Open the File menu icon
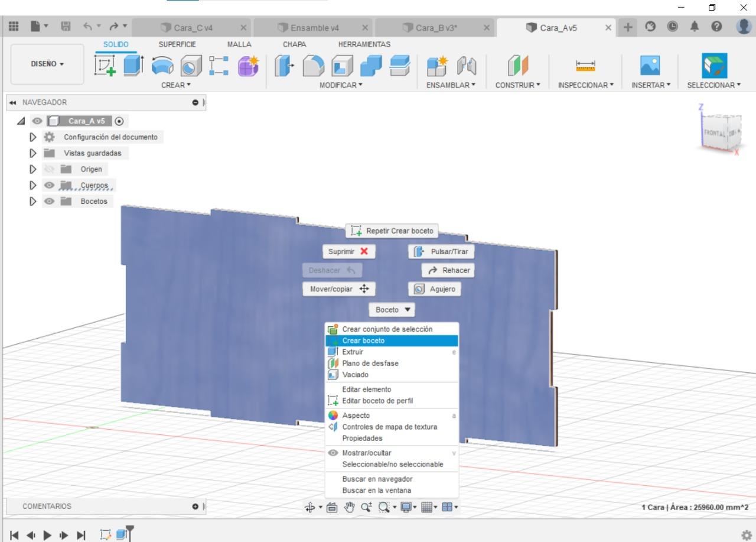This screenshot has height=542, width=756. [35, 27]
